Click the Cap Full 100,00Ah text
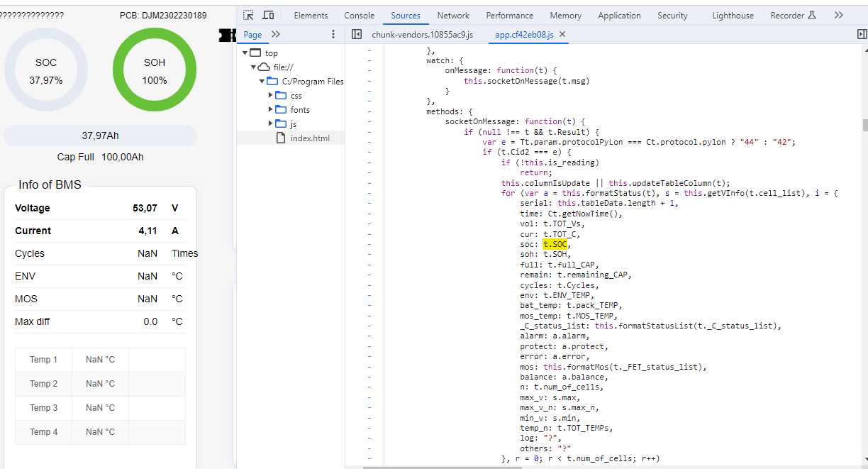868x469 pixels. pos(100,157)
